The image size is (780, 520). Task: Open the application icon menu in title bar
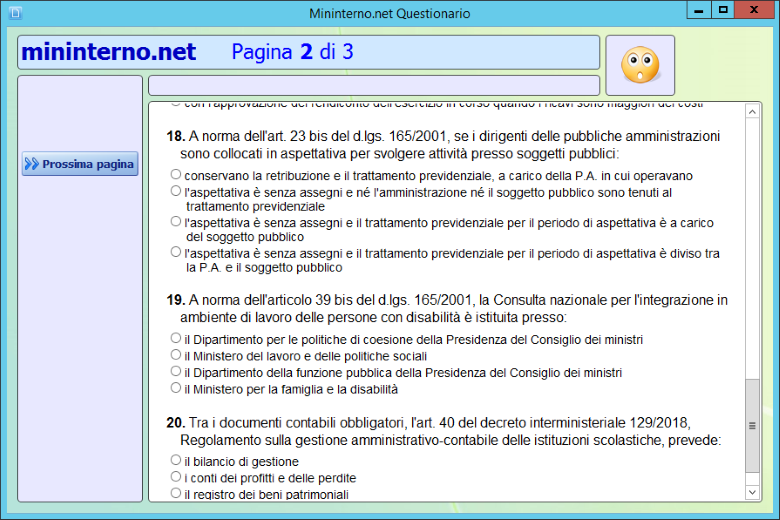(12, 13)
